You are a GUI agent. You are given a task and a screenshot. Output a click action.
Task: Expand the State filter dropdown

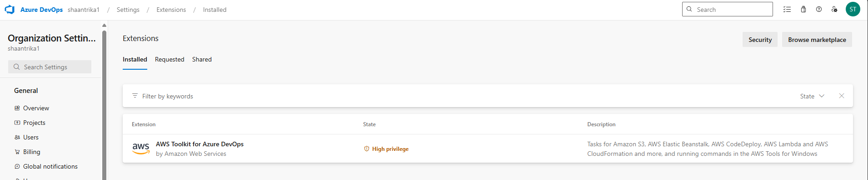coord(812,96)
